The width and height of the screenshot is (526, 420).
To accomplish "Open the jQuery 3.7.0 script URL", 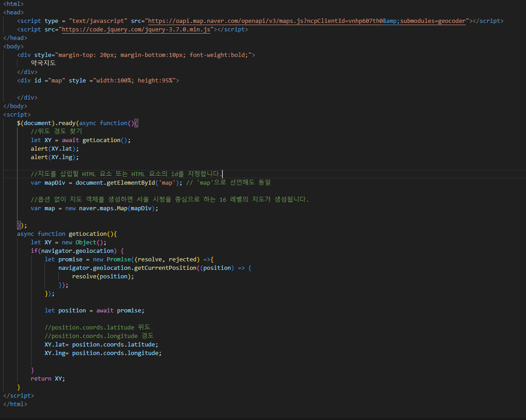I will click(136, 30).
